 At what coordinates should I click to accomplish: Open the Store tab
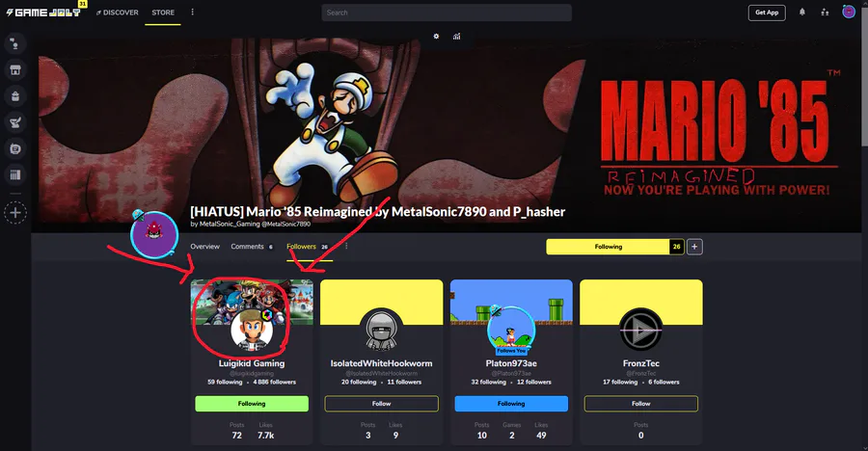tap(163, 13)
